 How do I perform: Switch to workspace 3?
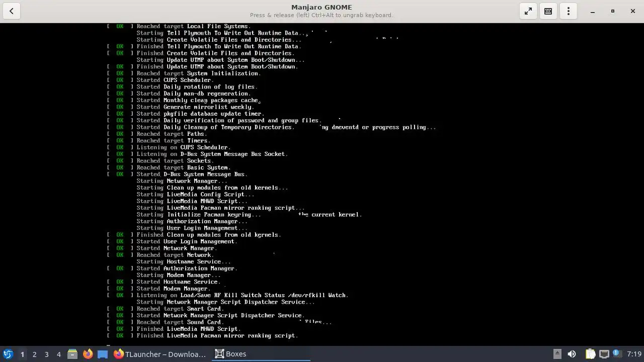[x=46, y=354]
